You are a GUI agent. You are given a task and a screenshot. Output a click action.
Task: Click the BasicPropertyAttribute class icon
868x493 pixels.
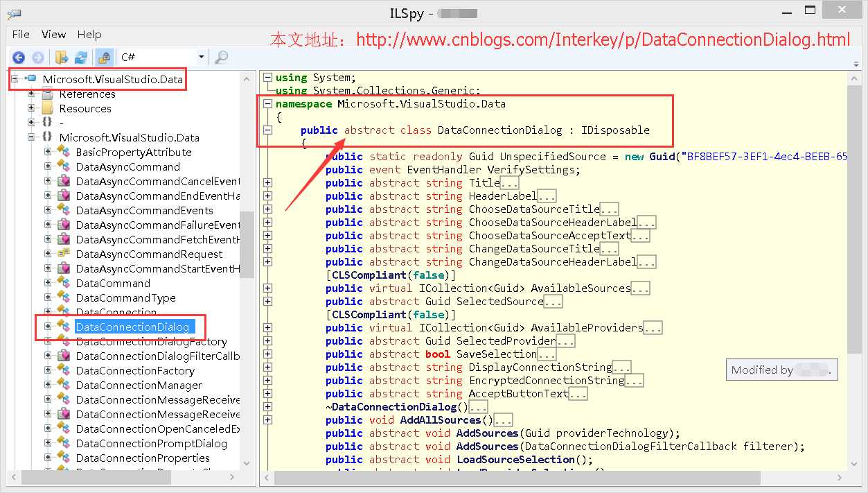pyautogui.click(x=64, y=152)
